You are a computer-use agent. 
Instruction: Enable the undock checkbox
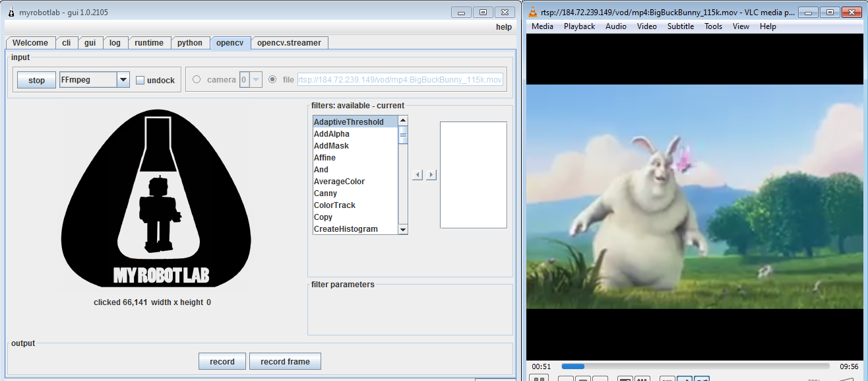click(140, 81)
